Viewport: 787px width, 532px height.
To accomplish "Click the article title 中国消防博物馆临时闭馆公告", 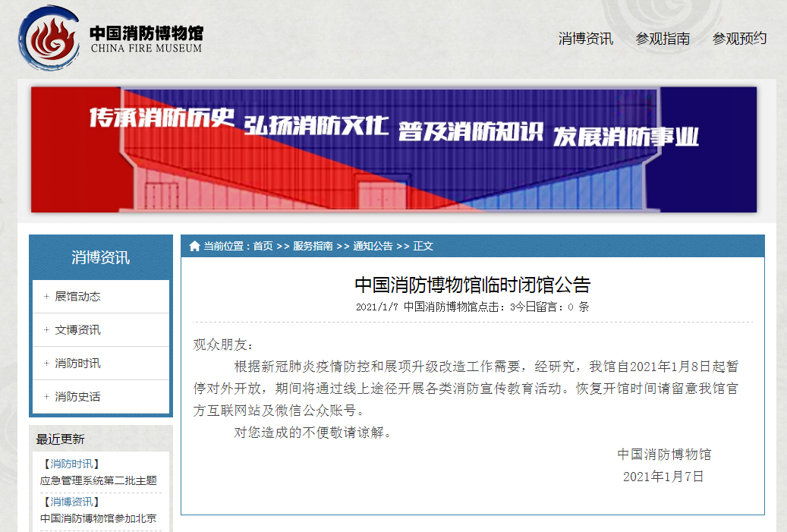I will (x=472, y=285).
